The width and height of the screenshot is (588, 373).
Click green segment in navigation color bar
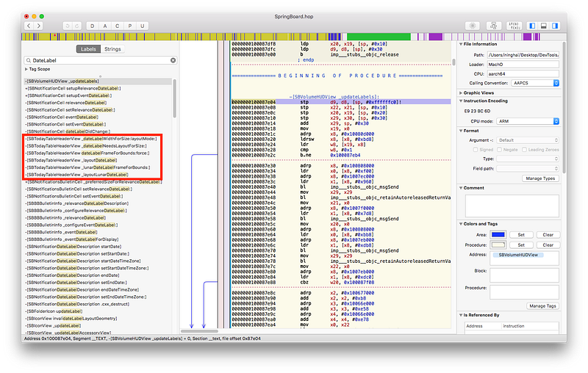(379, 37)
